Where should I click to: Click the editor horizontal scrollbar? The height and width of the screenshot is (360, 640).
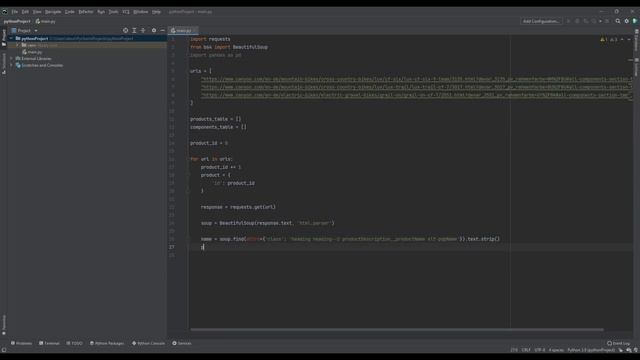(397, 329)
